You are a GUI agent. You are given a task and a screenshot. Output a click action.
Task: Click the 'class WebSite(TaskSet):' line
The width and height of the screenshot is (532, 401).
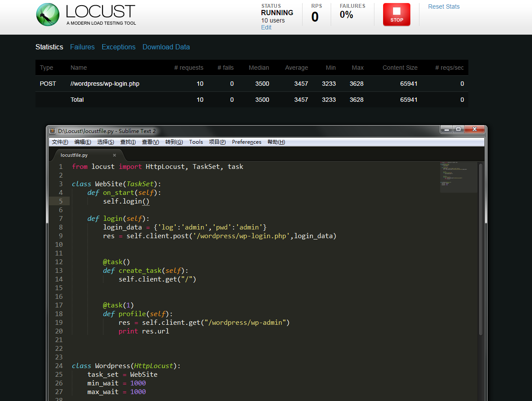point(116,184)
